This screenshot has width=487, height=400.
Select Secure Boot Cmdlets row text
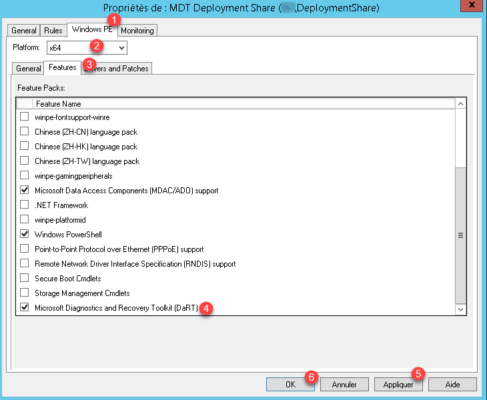[68, 278]
